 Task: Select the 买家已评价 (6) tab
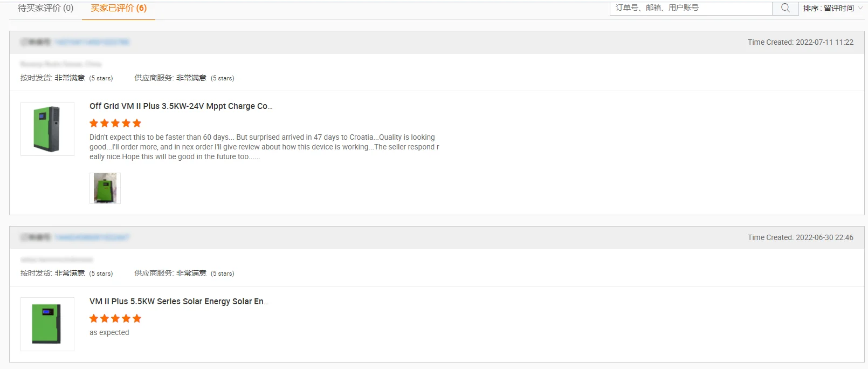click(119, 8)
